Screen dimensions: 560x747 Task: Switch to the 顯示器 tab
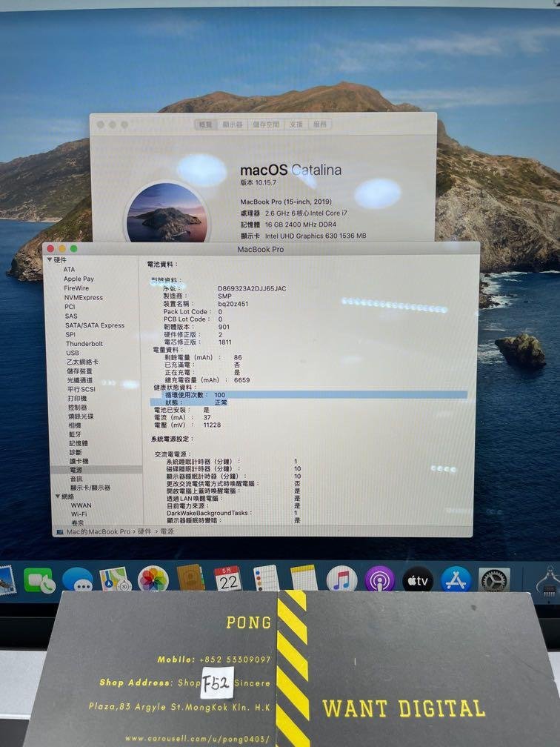233,124
